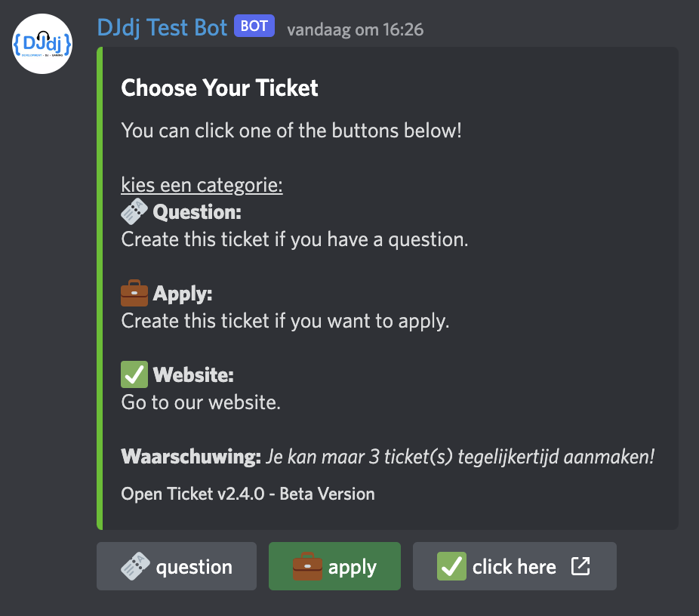Screen dimensions: 699x616
Task: Click the green checkmark emoji beside Website
Action: [134, 374]
